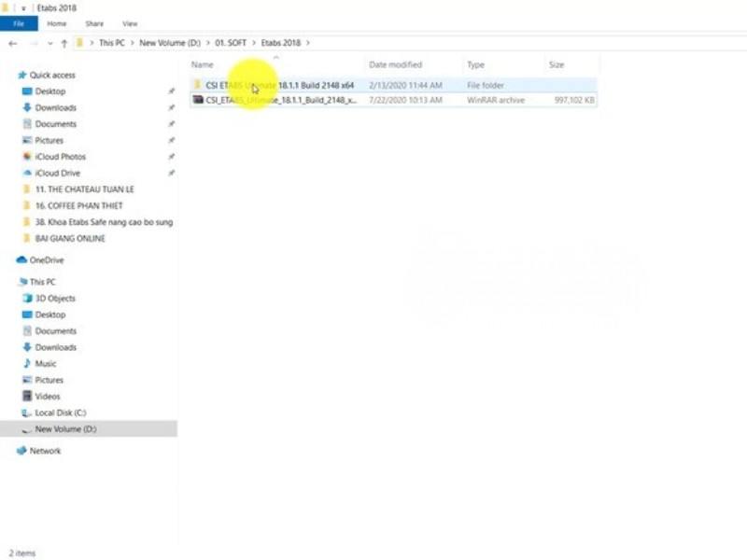The height and width of the screenshot is (560, 747).
Task: Click Network in the navigation pane
Action: pos(45,451)
